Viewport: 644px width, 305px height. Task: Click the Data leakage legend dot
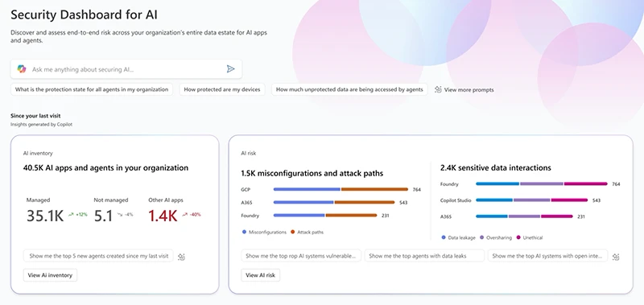[444, 237]
